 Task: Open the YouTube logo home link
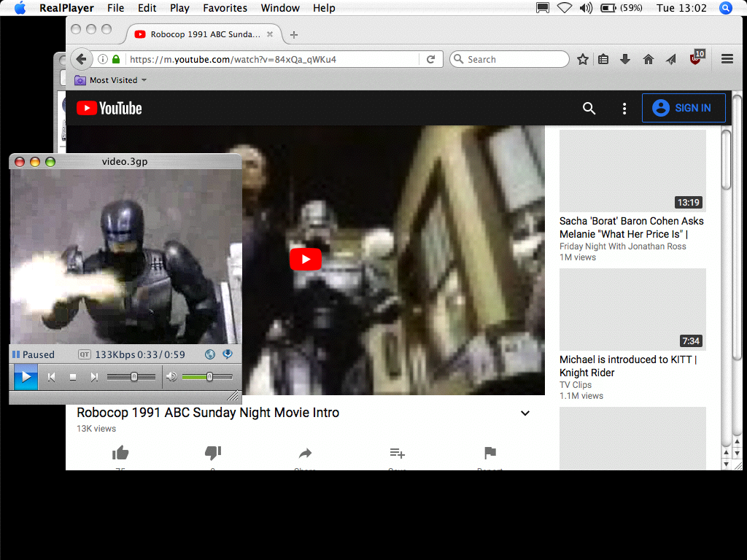tap(109, 108)
